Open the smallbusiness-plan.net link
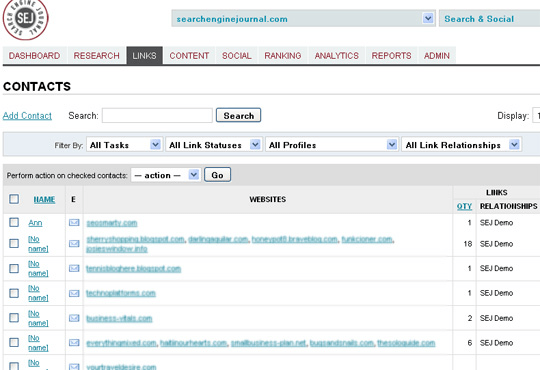 tap(268, 343)
